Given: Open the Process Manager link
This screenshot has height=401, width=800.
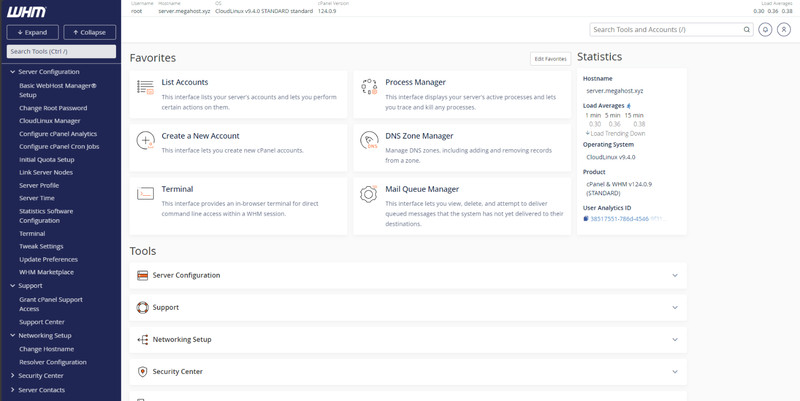Looking at the screenshot, I should pyautogui.click(x=415, y=82).
